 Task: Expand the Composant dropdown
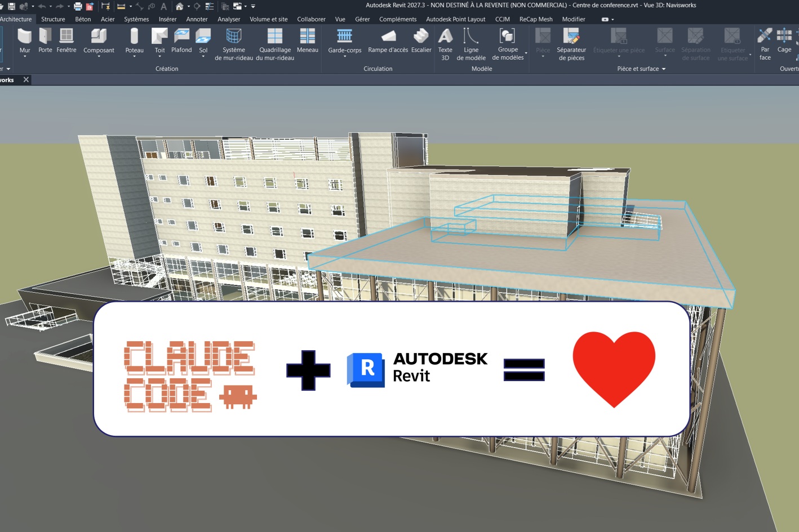[99, 56]
